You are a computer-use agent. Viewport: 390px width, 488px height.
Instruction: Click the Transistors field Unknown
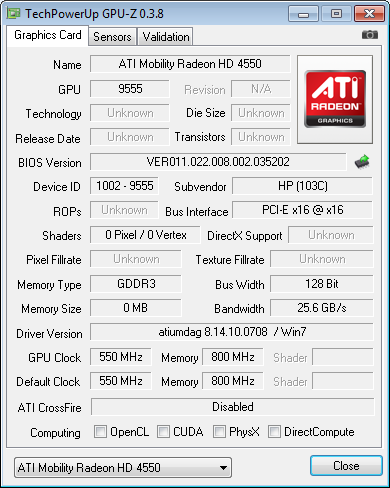click(x=261, y=137)
